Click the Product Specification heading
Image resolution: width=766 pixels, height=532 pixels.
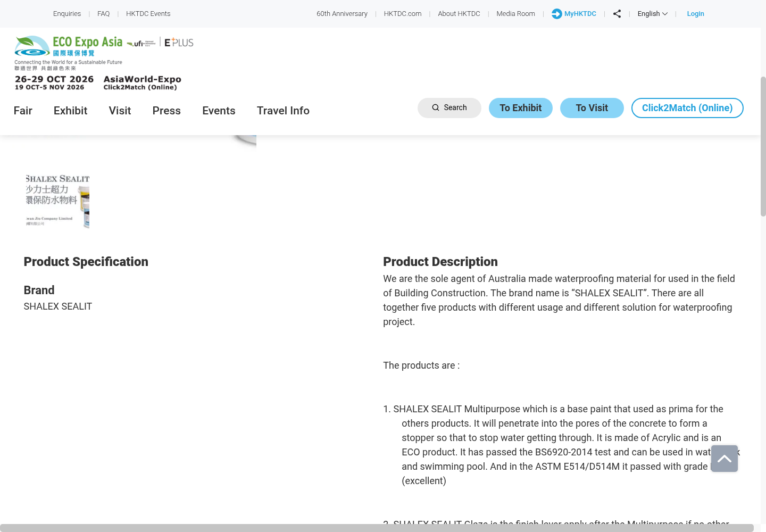coord(86,262)
